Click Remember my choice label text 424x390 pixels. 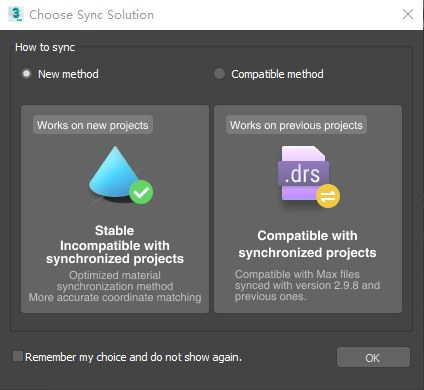[x=133, y=357]
